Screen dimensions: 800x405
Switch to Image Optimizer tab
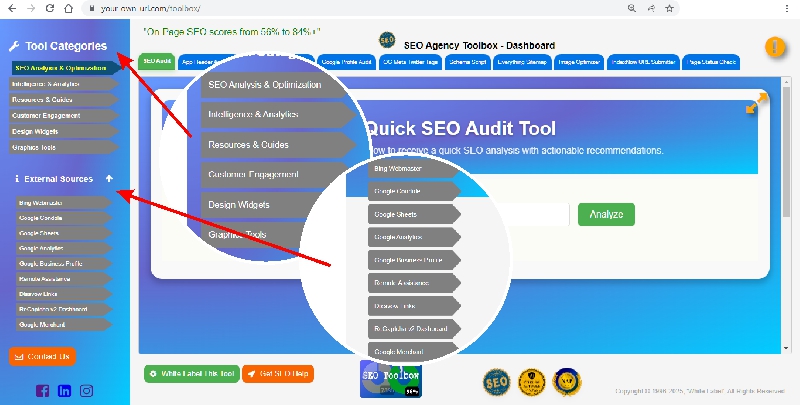coord(579,62)
